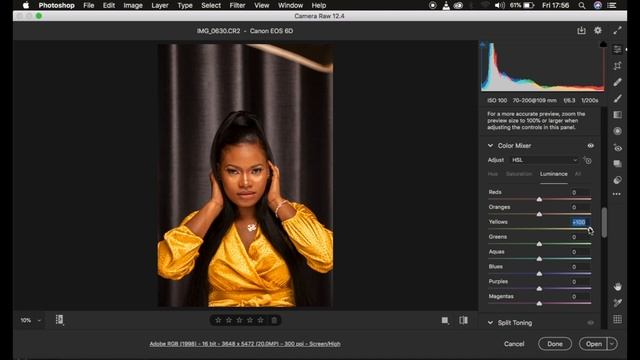Screen dimensions: 640x360
Task: Open the Presets panel icon
Action: 618,180
